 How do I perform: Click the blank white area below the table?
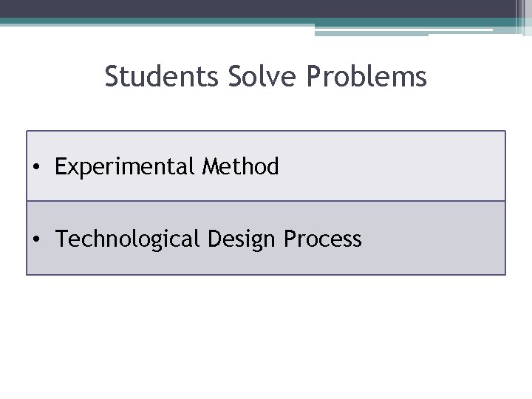point(266,336)
